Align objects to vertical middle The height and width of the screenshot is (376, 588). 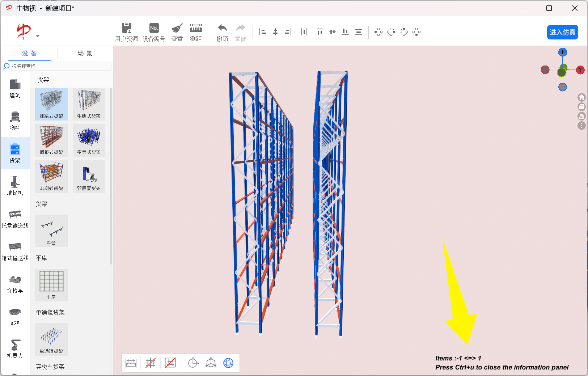coord(333,32)
